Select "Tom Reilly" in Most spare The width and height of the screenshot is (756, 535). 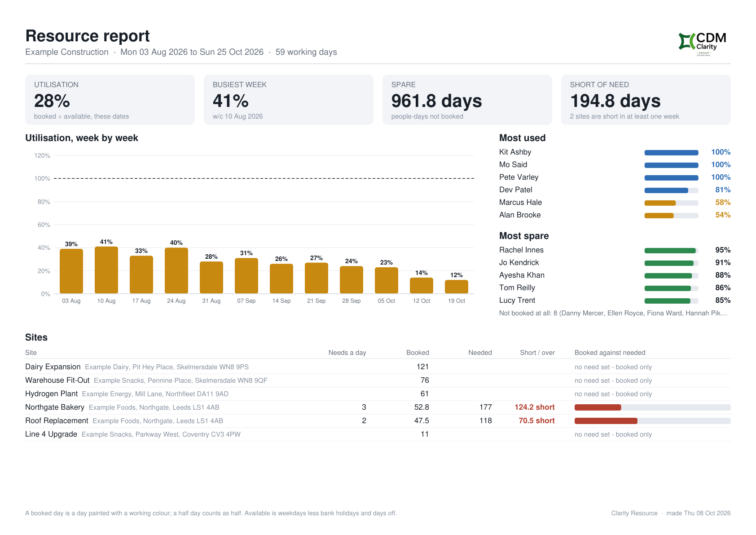[517, 288]
